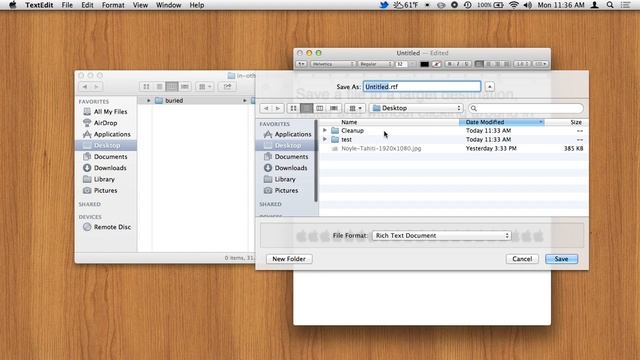Open the Window menu
Image resolution: width=640 pixels, height=360 pixels.
(169, 5)
